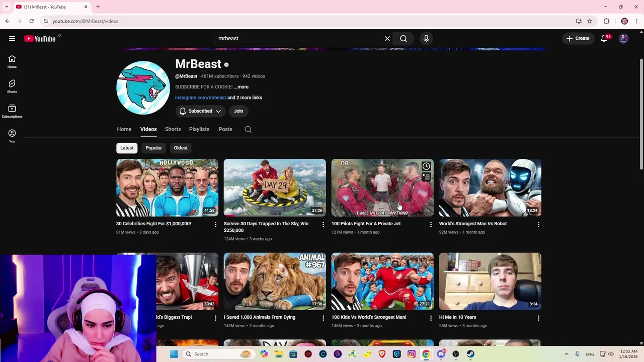Open options for 30 Celebrities Fight video
The width and height of the screenshot is (644, 362).
pyautogui.click(x=215, y=224)
